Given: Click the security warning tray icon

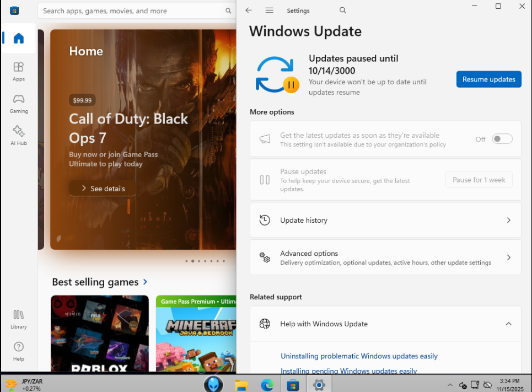Looking at the screenshot, I should pyautogui.click(x=463, y=385).
